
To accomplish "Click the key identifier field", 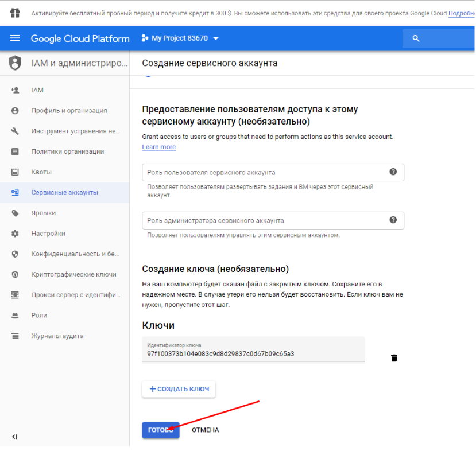I will [x=253, y=349].
